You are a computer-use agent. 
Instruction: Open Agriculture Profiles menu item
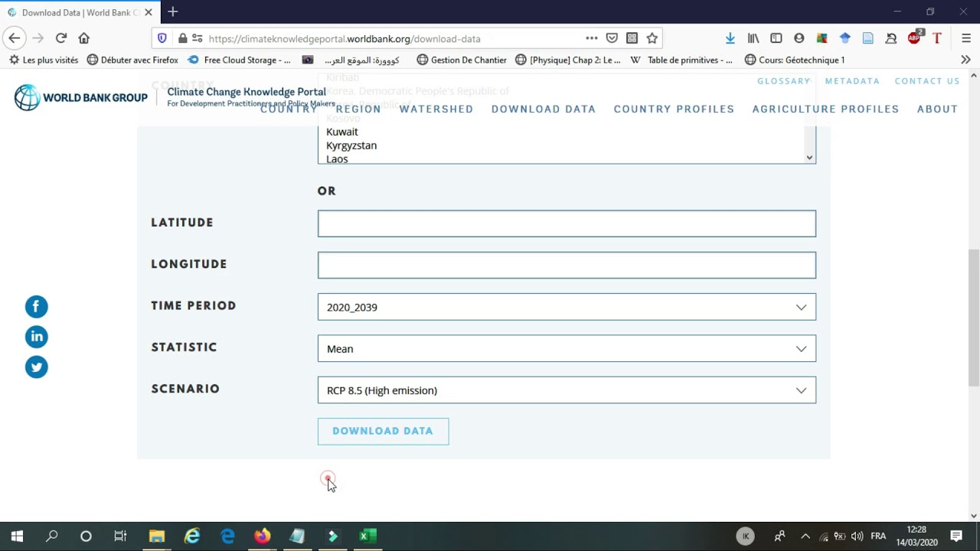(x=825, y=109)
